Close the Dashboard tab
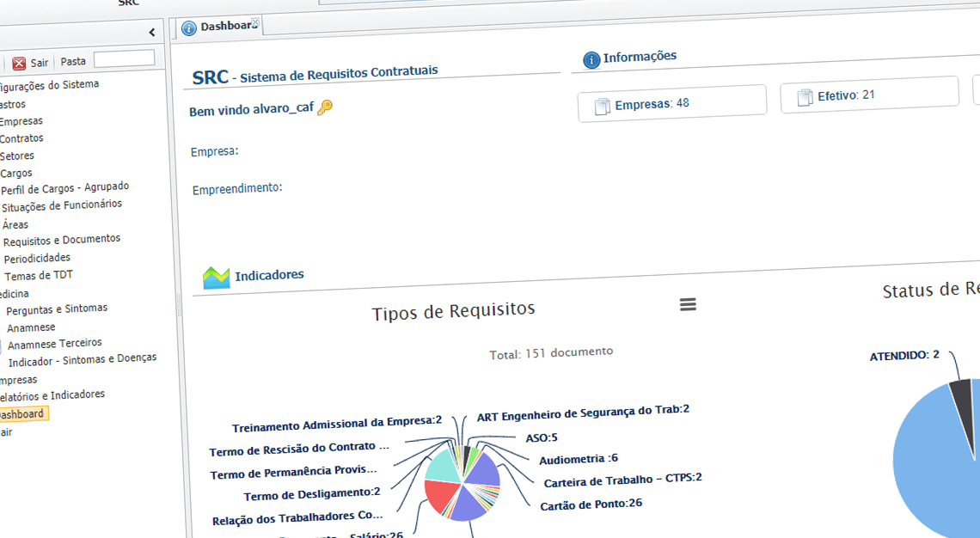 tap(254, 21)
